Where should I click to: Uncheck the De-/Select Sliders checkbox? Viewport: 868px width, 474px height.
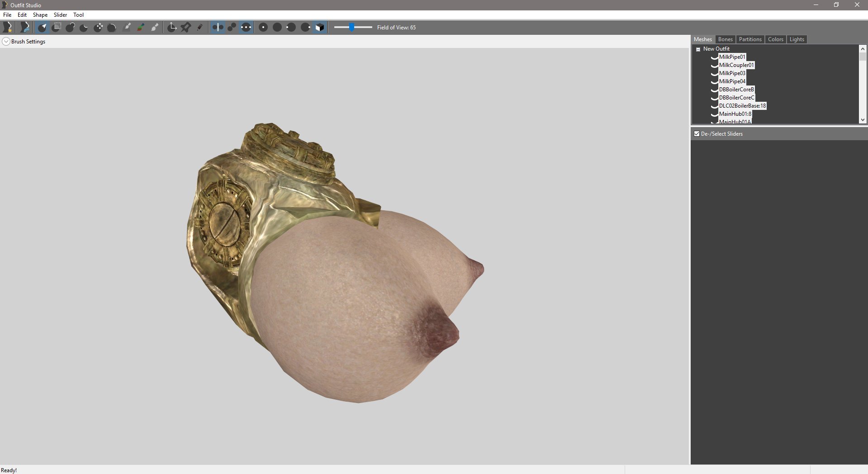click(x=697, y=134)
